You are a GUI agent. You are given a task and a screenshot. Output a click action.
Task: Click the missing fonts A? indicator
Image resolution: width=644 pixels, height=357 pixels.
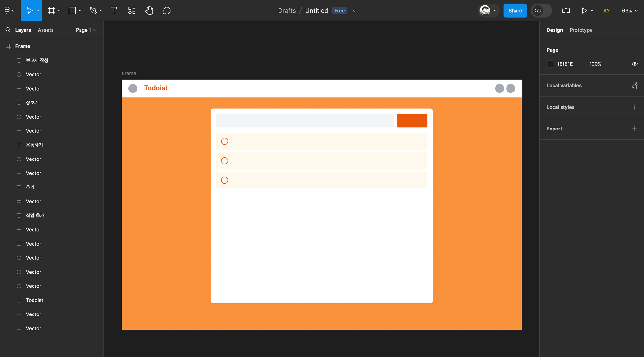click(606, 11)
